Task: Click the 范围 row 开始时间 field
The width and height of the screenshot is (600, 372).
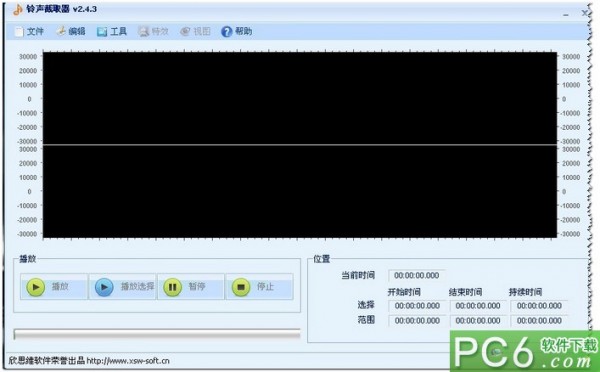Action: 417,320
